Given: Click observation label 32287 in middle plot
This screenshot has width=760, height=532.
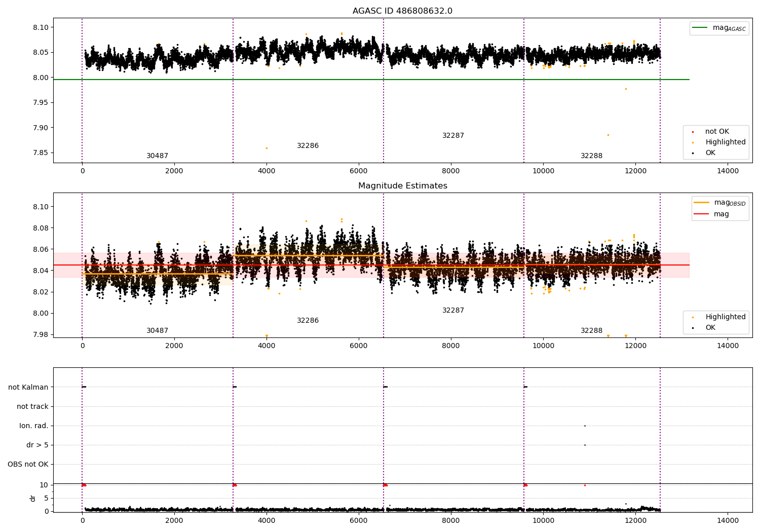Looking at the screenshot, I should (x=453, y=311).
